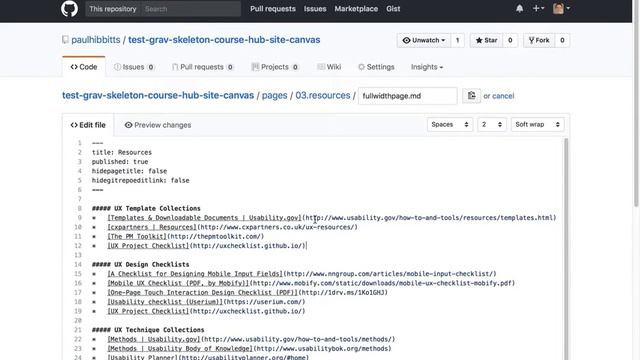The height and width of the screenshot is (360, 640).
Task: Click the 'hidegitrepoeditlink: false' line
Action: [140, 180]
